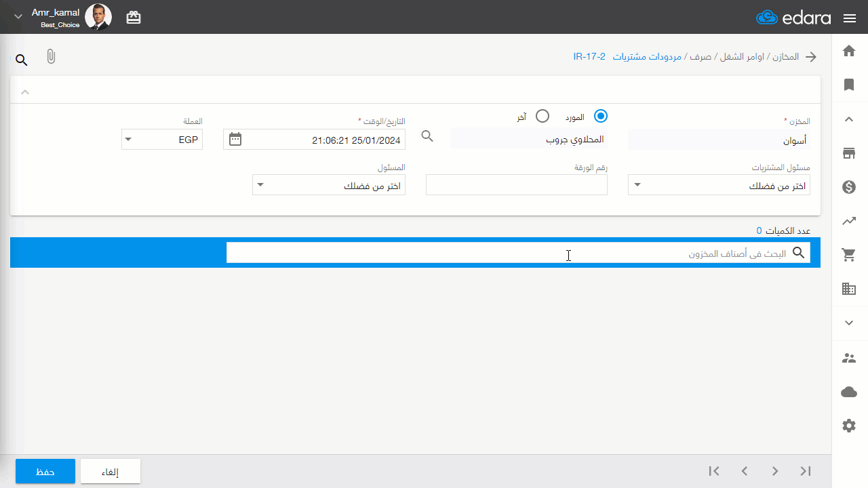Click the التاريخ/الوقت date field
This screenshot has width=868, height=488.
tap(314, 140)
